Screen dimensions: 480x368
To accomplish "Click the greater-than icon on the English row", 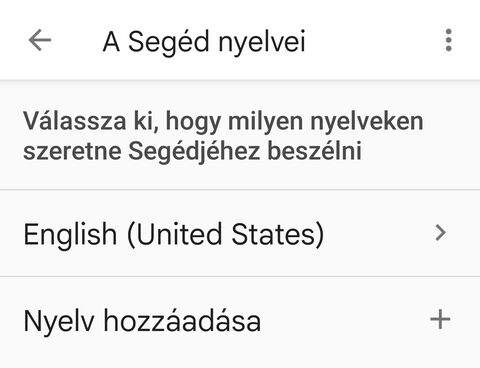I will (441, 233).
